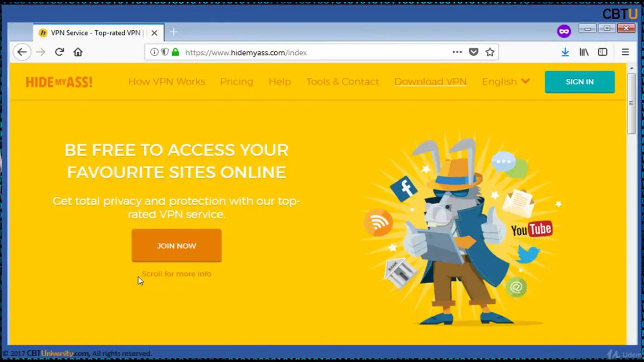Go back to the previous page
The width and height of the screenshot is (644, 362).
coord(22,52)
